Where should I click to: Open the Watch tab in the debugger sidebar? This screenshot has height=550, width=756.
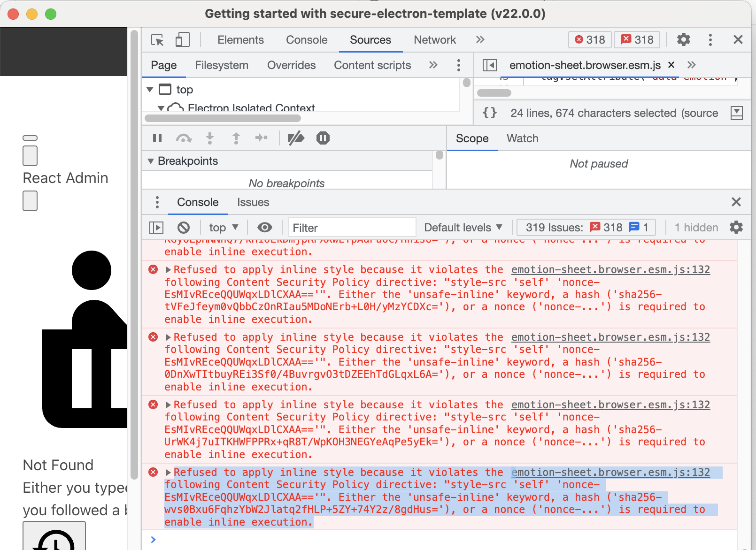point(522,138)
